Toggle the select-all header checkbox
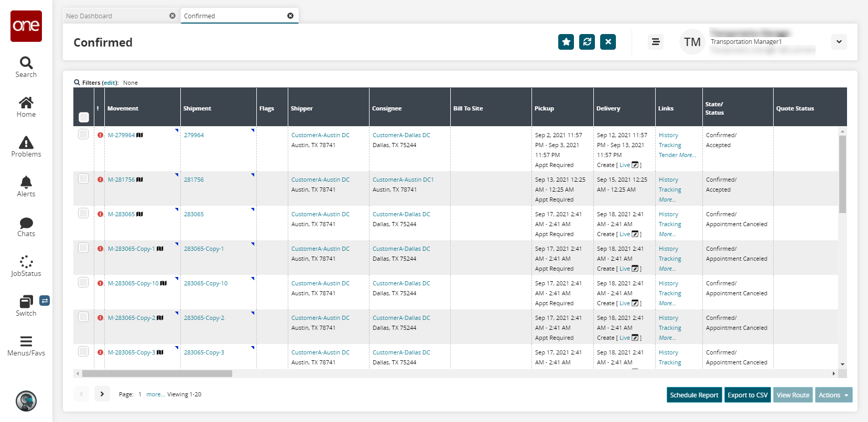This screenshot has height=422, width=868. pos(84,117)
